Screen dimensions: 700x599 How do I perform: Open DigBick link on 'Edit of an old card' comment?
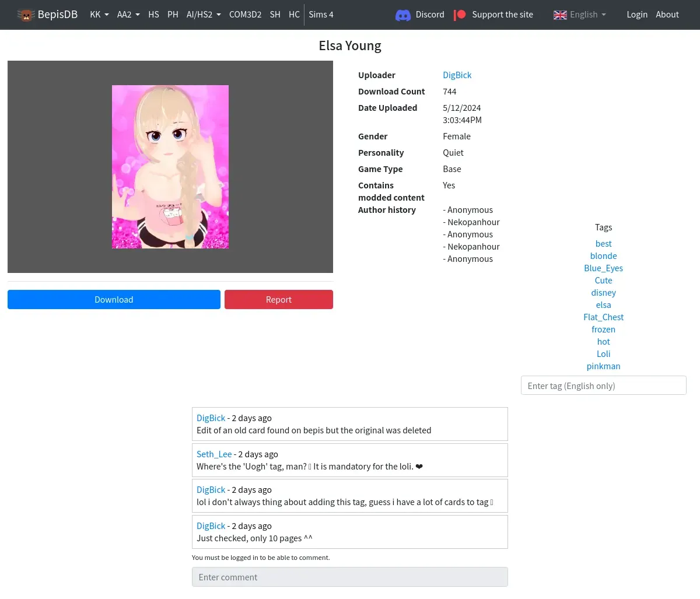211,418
